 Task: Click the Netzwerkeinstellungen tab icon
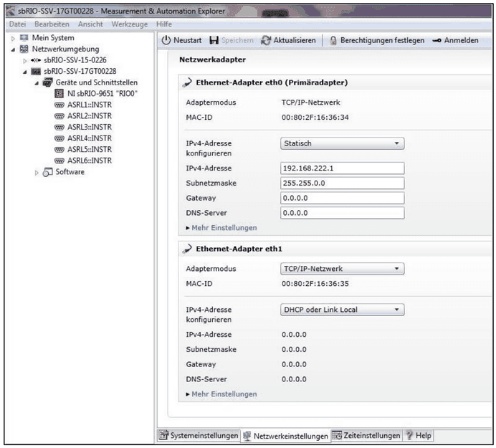247,436
